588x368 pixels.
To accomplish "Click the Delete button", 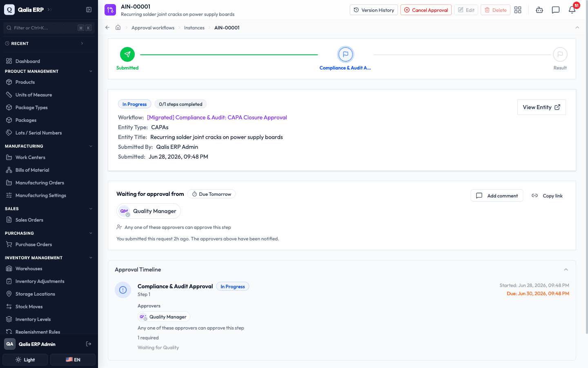I will click(495, 10).
